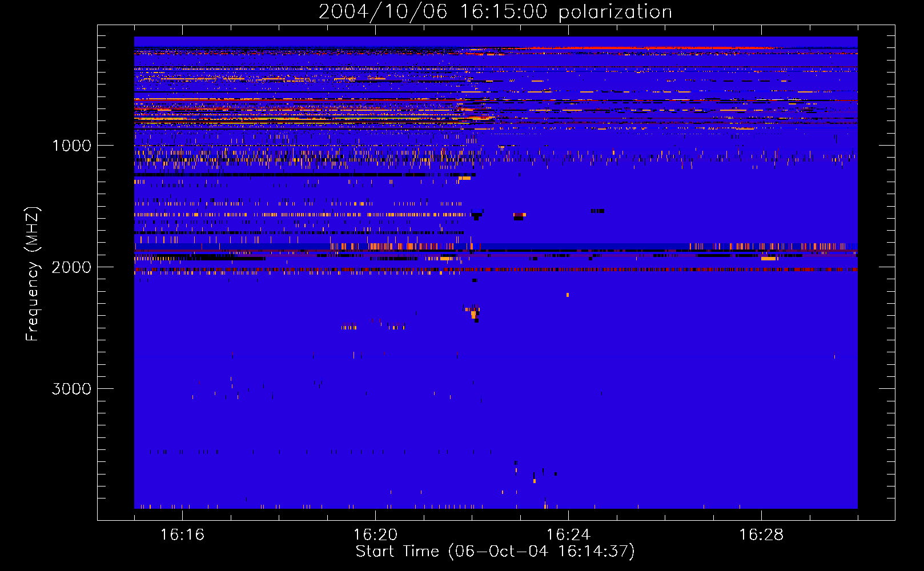
Task: Click the 16:24 time tick label
Action: [x=568, y=534]
